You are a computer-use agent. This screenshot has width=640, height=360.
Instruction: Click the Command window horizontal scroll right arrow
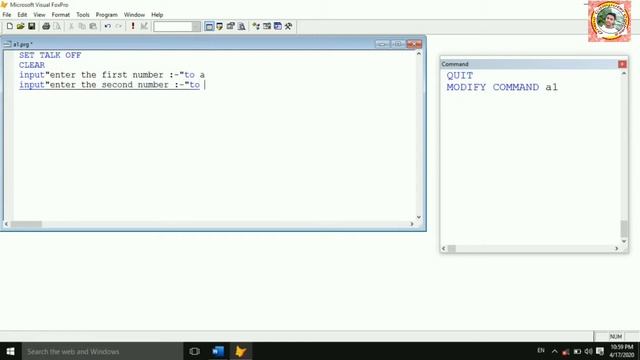[x=617, y=248]
